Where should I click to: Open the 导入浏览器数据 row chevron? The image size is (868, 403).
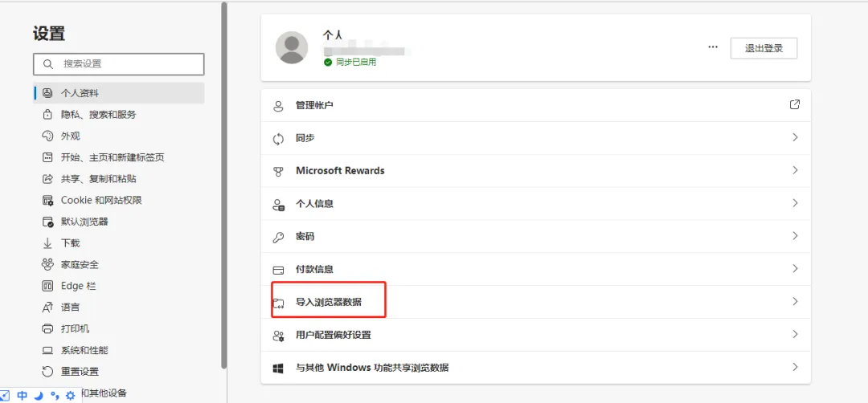[795, 301]
